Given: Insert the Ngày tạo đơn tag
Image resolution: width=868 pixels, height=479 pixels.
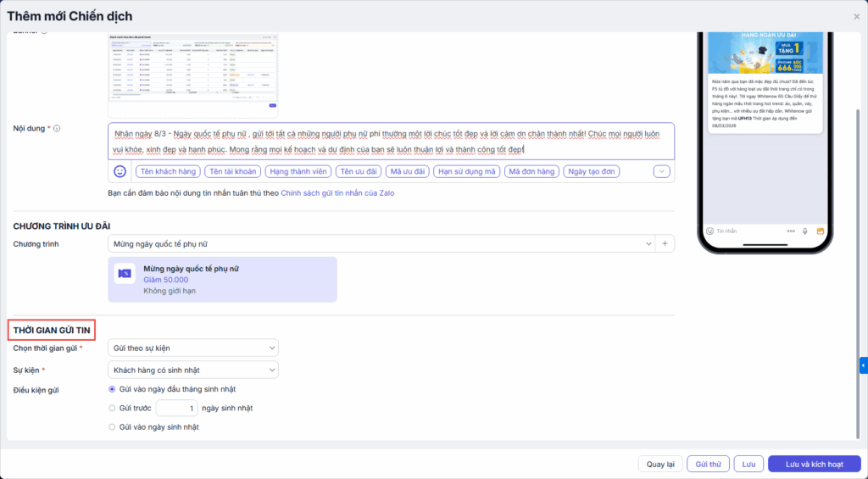Looking at the screenshot, I should (x=591, y=171).
